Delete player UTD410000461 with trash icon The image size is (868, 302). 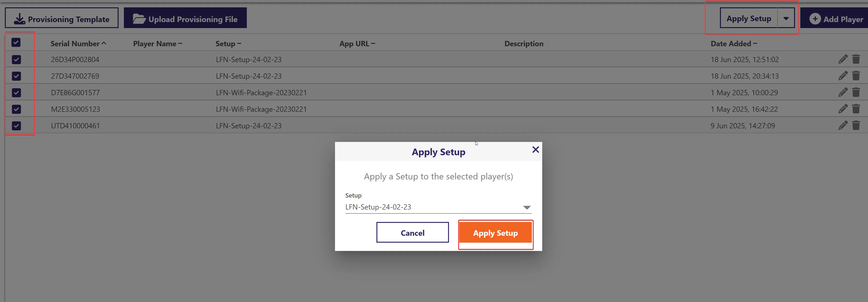coord(856,125)
